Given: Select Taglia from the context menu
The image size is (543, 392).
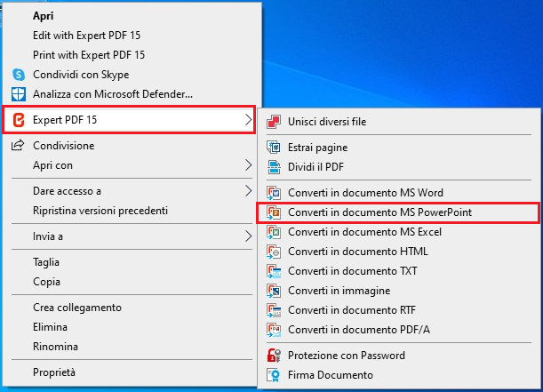Looking at the screenshot, I should [132, 262].
